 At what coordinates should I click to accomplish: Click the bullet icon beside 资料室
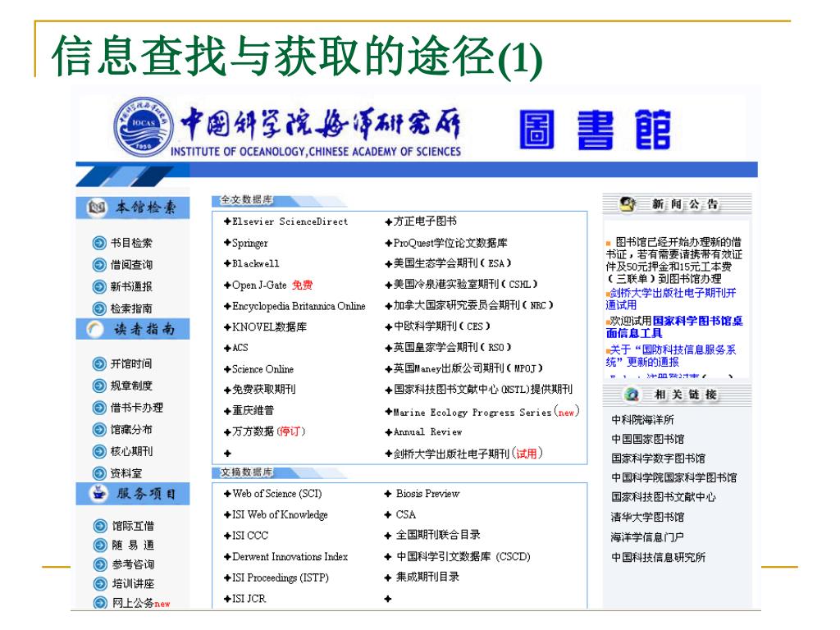99,473
